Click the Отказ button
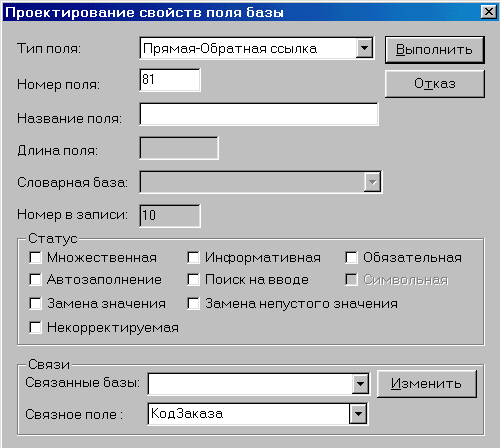This screenshot has height=448, width=500. coord(434,83)
